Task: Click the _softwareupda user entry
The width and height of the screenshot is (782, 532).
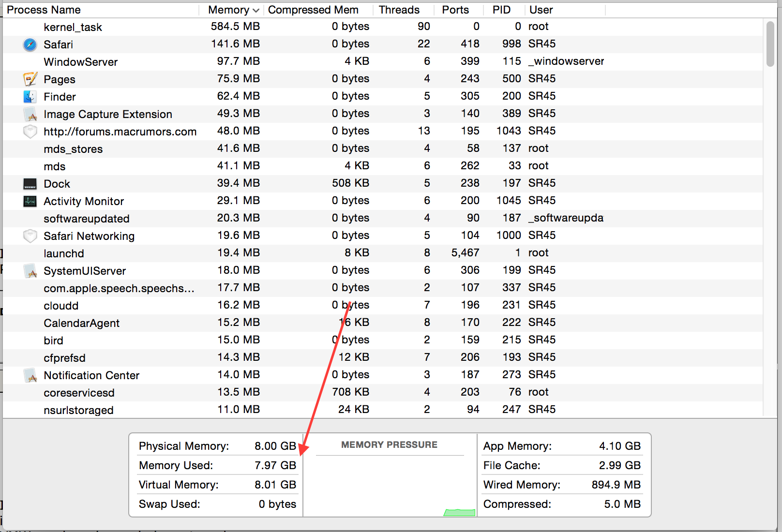Action: click(x=566, y=218)
